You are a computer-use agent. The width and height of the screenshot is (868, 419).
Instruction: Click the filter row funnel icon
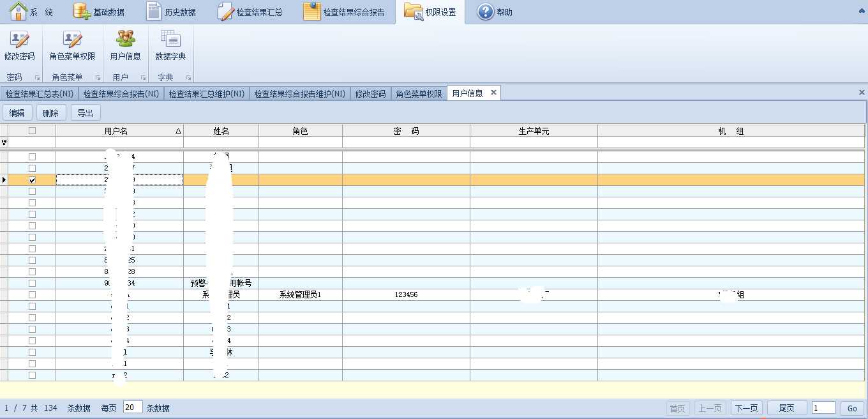coord(4,142)
